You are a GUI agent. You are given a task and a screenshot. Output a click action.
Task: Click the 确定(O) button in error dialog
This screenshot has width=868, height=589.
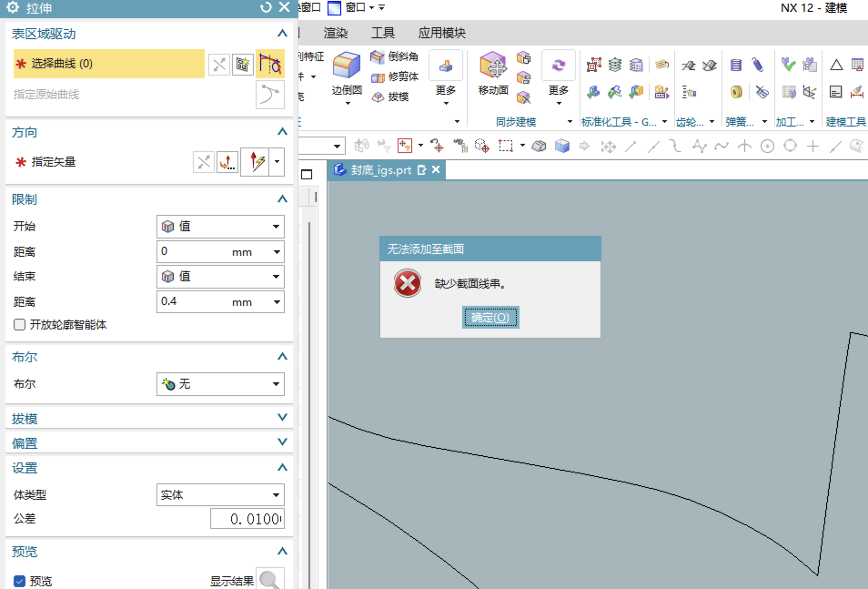(x=490, y=317)
